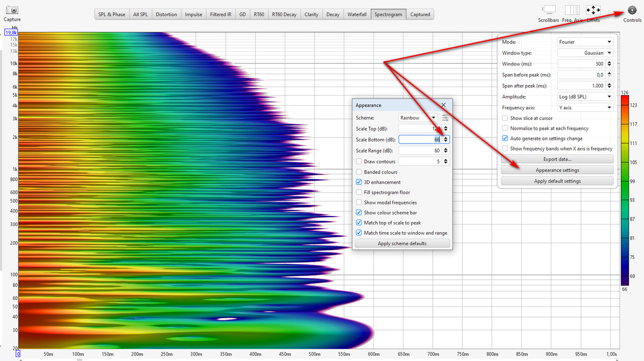This screenshot has height=361, width=644.
Task: Open the Waterfall tab
Action: click(357, 15)
